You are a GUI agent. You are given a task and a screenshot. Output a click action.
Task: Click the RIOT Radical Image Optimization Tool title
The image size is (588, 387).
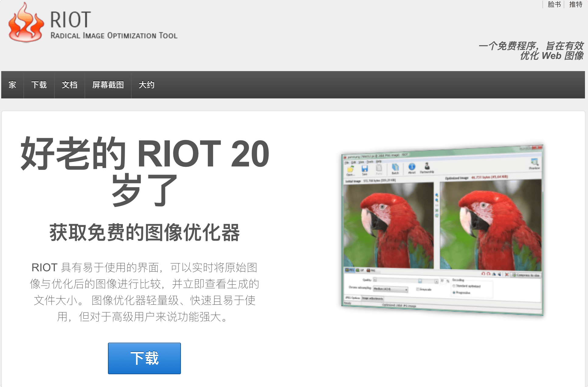114,25
